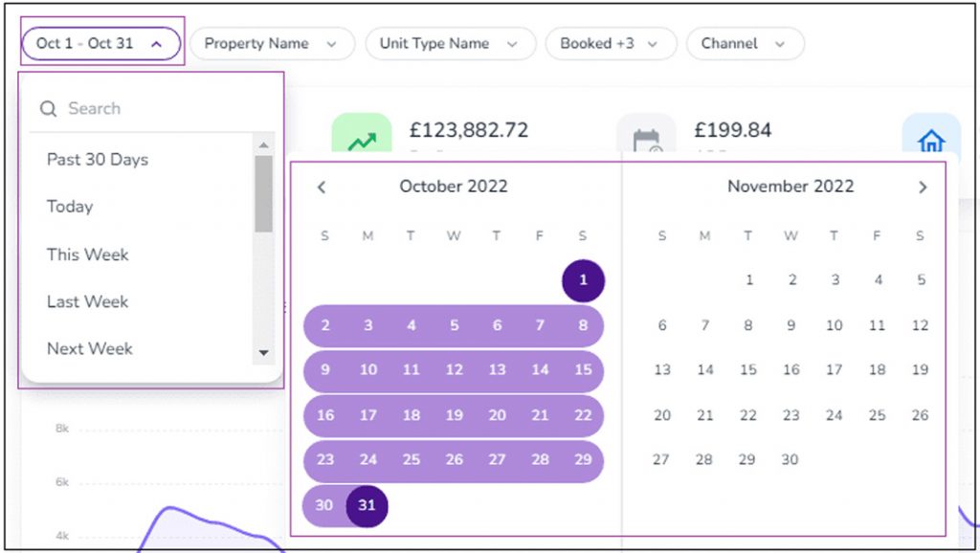Click the green revenue trend icon

362,134
